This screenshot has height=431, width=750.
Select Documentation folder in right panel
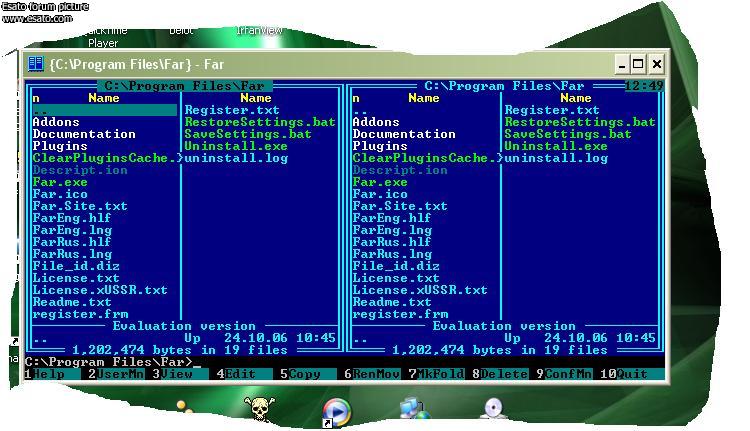404,134
